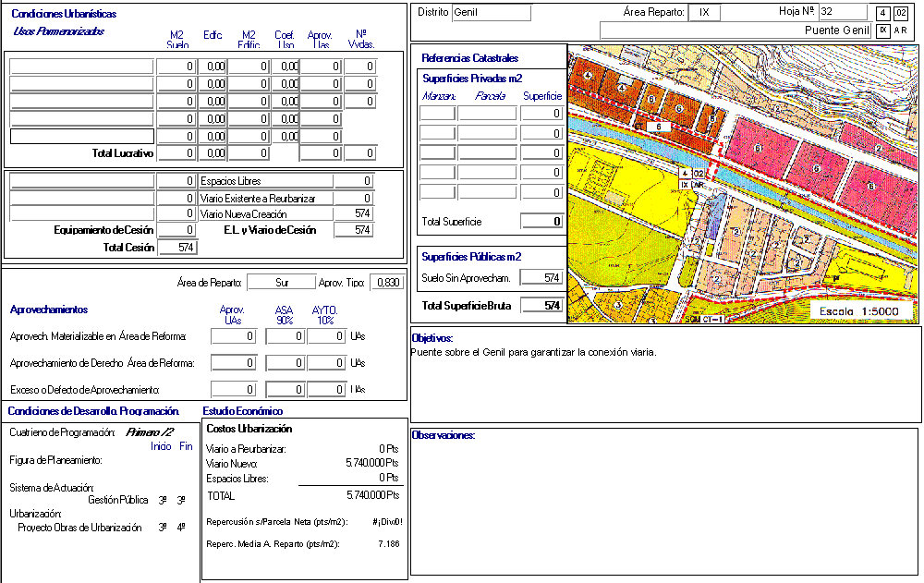Image resolution: width=924 pixels, height=583 pixels.
Task: Click ASA 90% field for Aprovech. Materializable
Action: click(286, 336)
